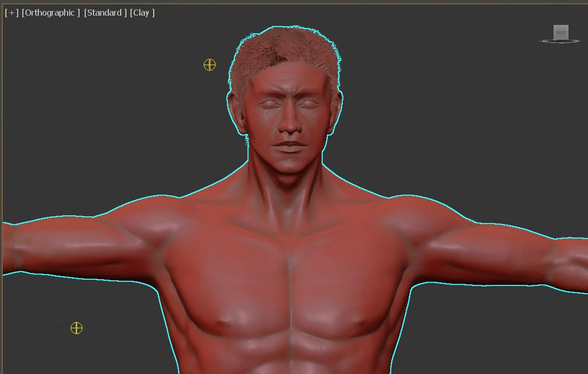This screenshot has height=374, width=588.
Task: Click the ViewCube compass ring
Action: click(559, 42)
